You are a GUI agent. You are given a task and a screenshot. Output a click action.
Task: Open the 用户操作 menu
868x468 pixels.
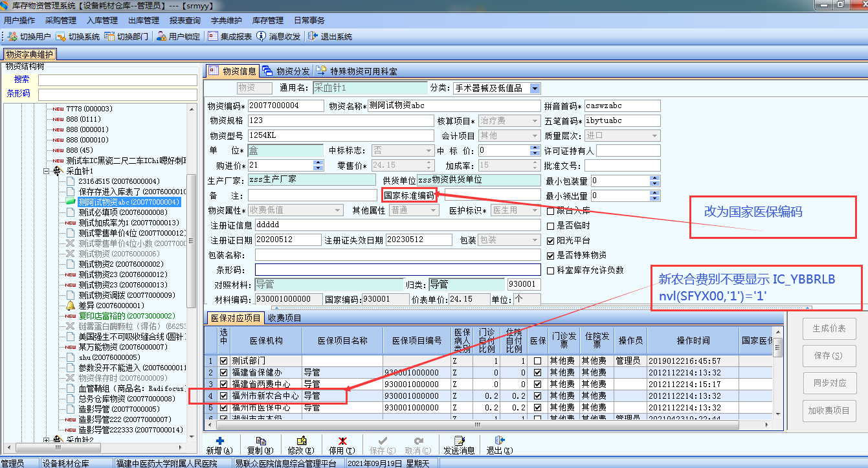(x=19, y=21)
